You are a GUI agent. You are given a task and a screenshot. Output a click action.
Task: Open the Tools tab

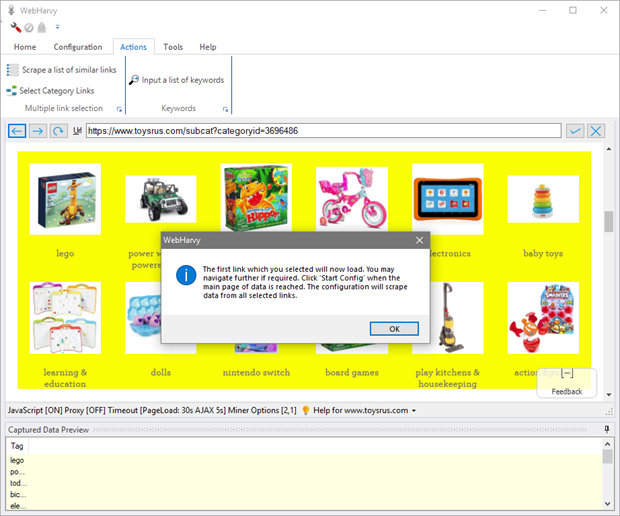[173, 47]
